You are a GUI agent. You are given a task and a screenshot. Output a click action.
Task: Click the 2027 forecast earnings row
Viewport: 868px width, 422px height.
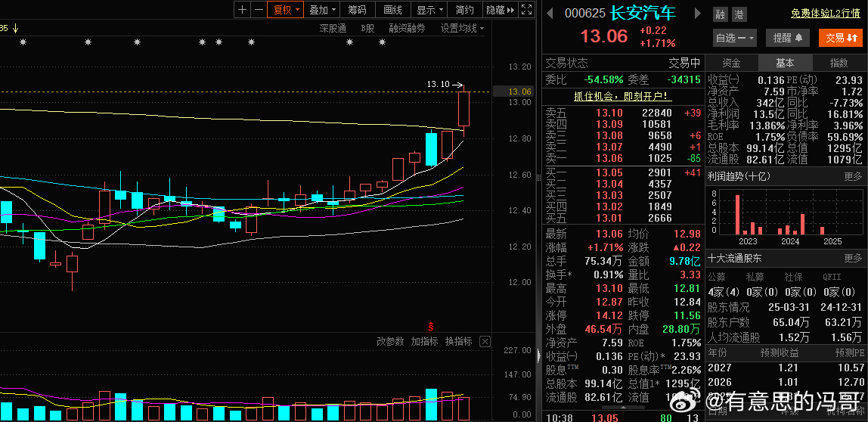(x=786, y=368)
